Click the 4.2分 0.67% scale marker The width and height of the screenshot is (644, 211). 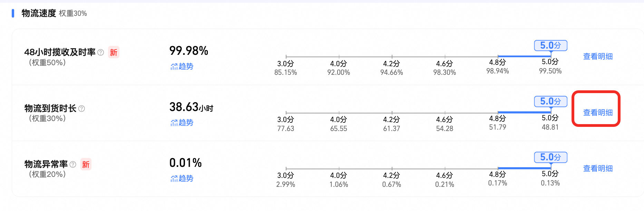[x=392, y=180]
